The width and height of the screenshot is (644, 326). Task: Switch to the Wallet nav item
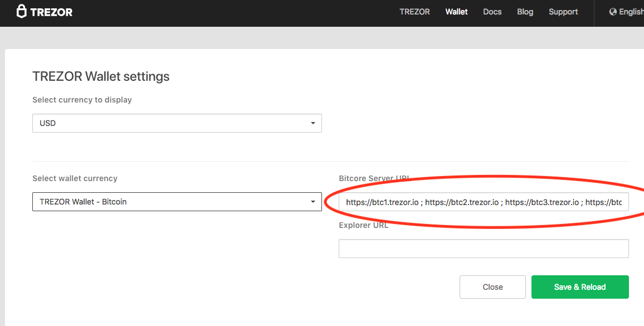point(456,12)
